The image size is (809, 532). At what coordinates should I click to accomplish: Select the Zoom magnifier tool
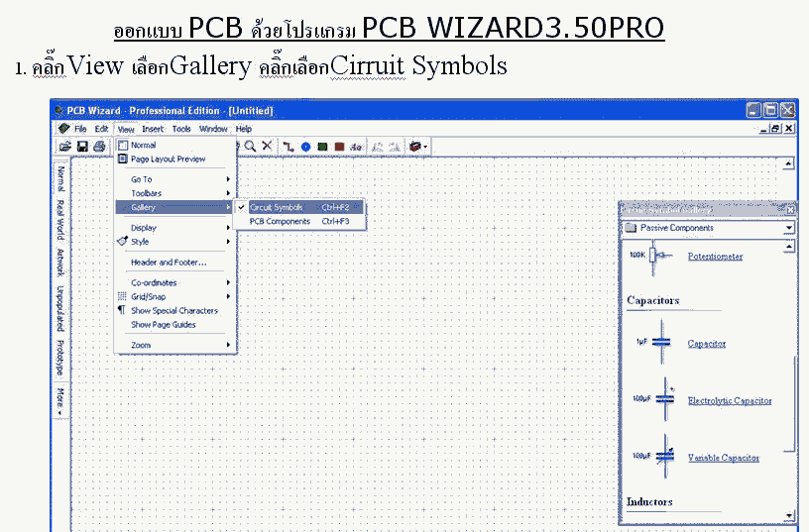pos(250,147)
